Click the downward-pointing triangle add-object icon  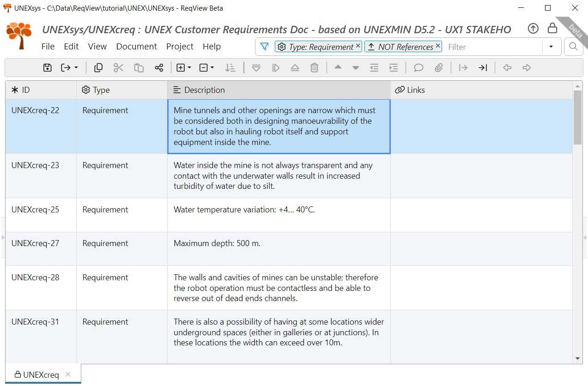256,68
